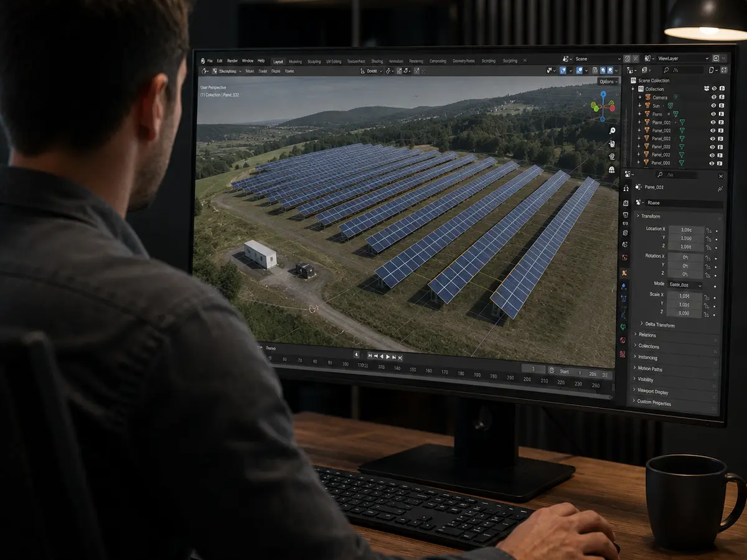Click the green data icon beside Sun
The image size is (747, 560).
tap(670, 106)
